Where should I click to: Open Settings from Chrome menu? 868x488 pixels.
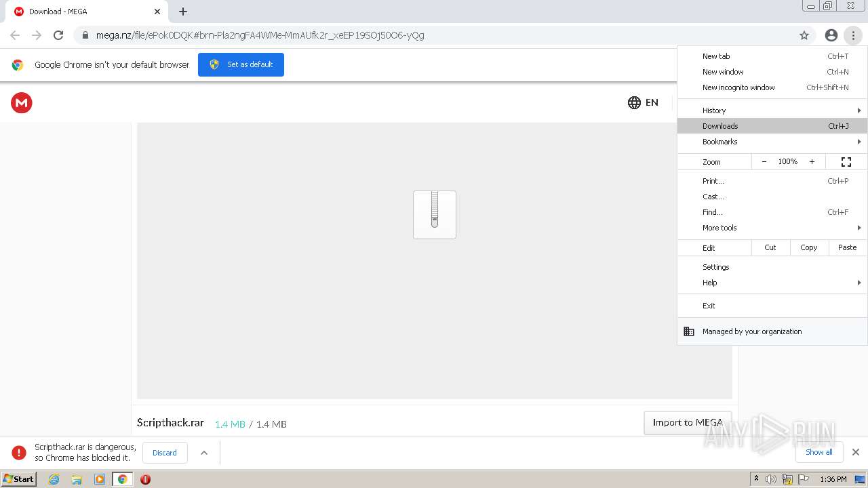pyautogui.click(x=772, y=267)
